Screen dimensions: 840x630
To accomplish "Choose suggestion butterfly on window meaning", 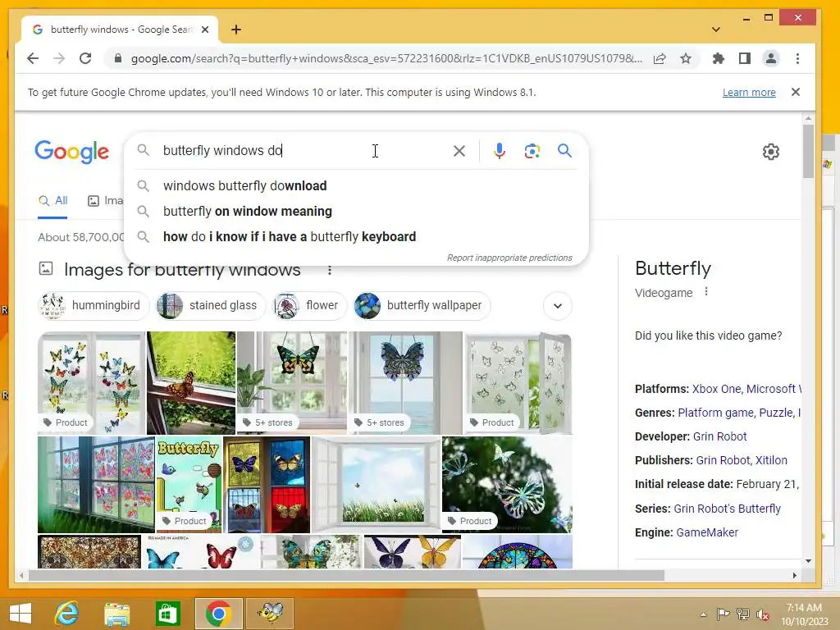I will (356, 211).
